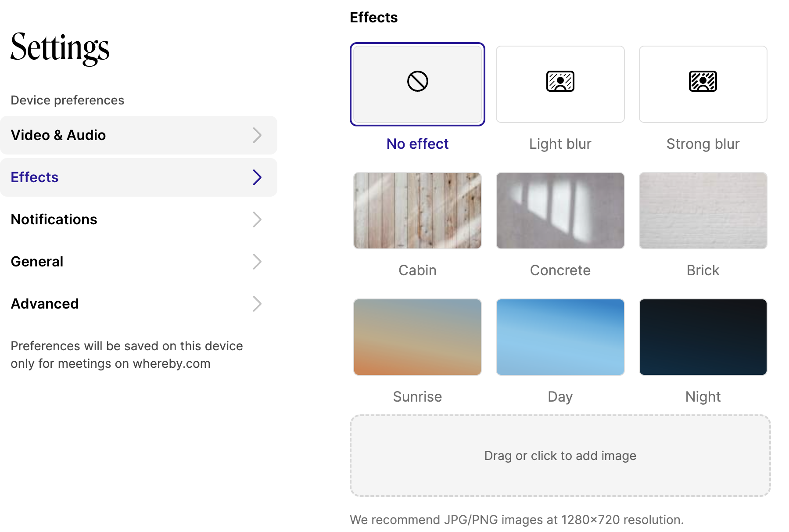Select the No effect circle-slash icon
Image resolution: width=789 pixels, height=532 pixels.
point(417,82)
